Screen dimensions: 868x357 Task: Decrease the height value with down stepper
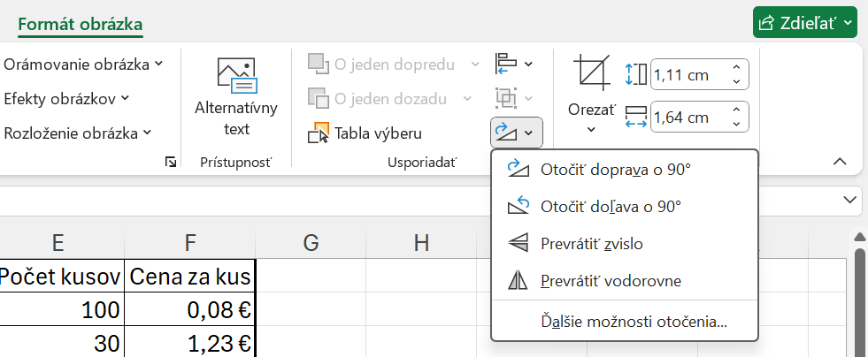pyautogui.click(x=736, y=82)
